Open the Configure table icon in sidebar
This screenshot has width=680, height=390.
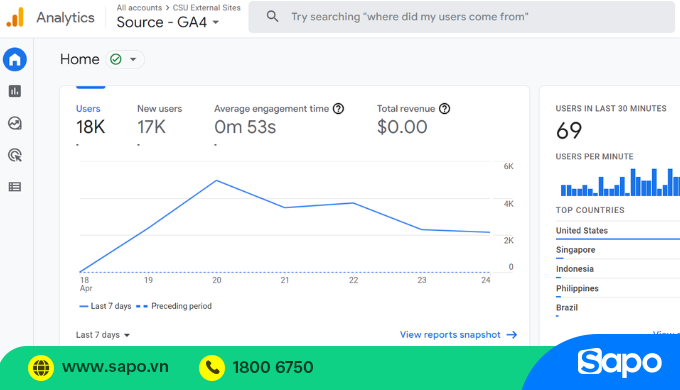[15, 187]
